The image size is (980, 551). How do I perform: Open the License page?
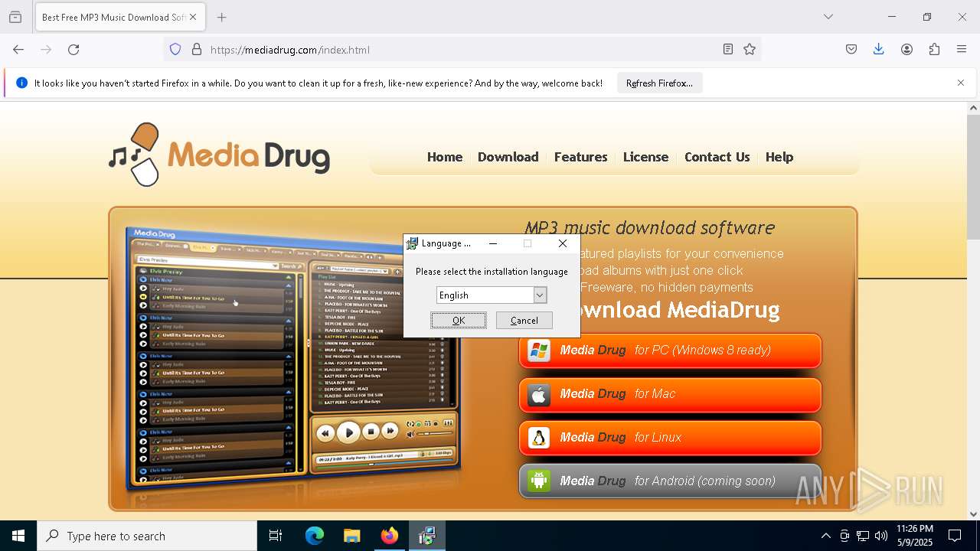tap(645, 157)
